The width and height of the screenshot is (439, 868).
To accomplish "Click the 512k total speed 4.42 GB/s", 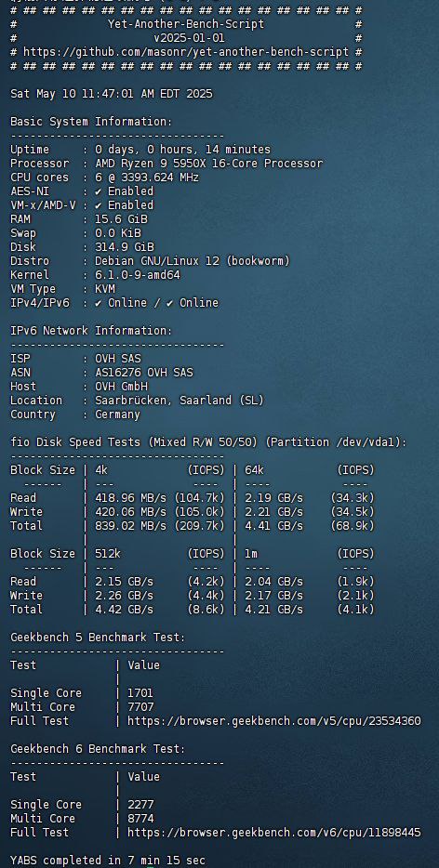I will 124,609.
